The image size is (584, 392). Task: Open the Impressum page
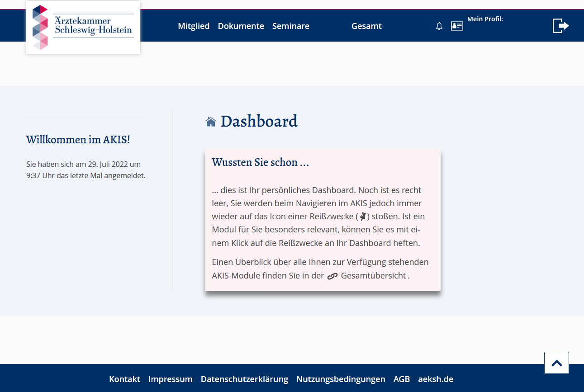point(171,379)
